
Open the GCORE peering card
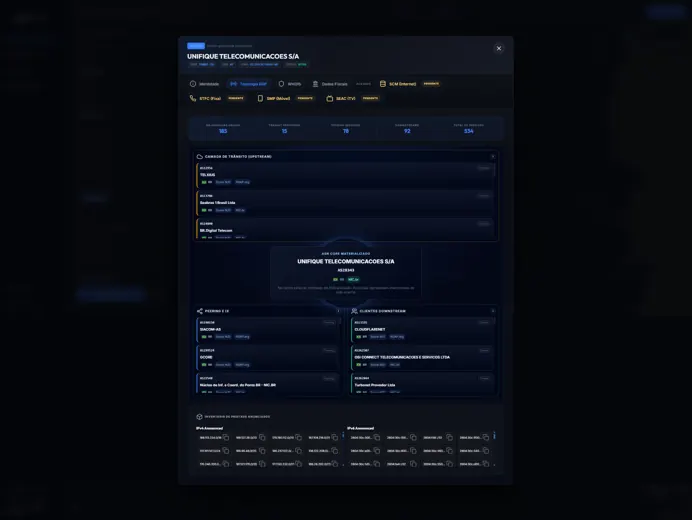pyautogui.click(x=267, y=358)
